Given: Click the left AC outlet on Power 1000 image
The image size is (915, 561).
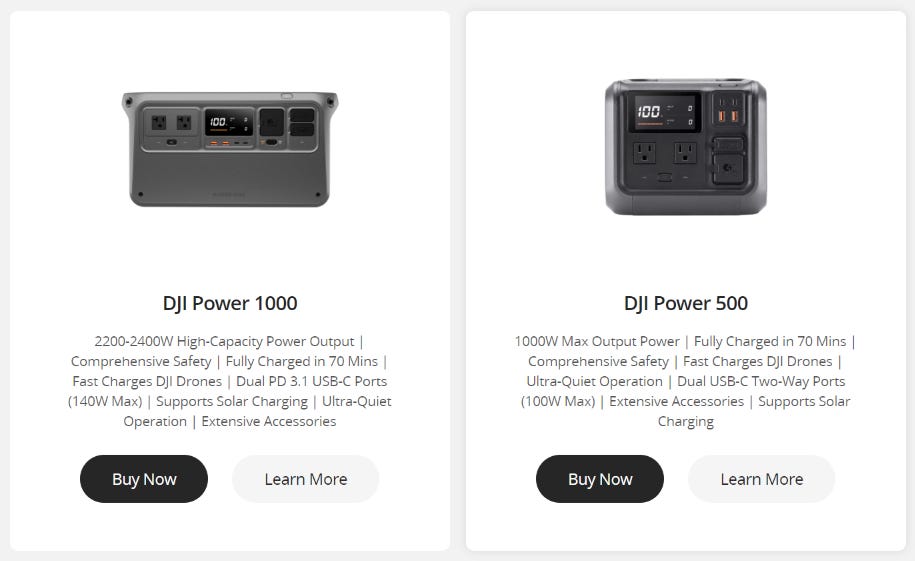Looking at the screenshot, I should click(x=159, y=123).
